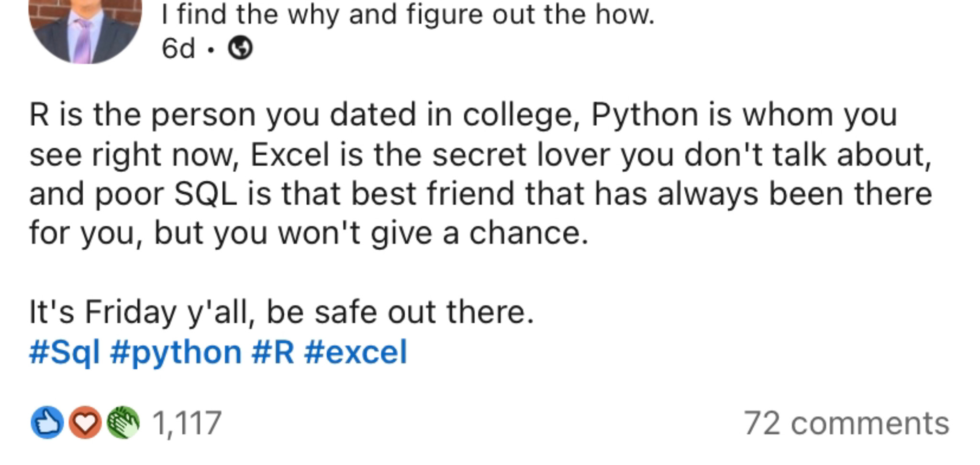Viewport: 980px width, 465px height.
Task: Click the line "It's Friday y'all, be safe"
Action: [281, 312]
